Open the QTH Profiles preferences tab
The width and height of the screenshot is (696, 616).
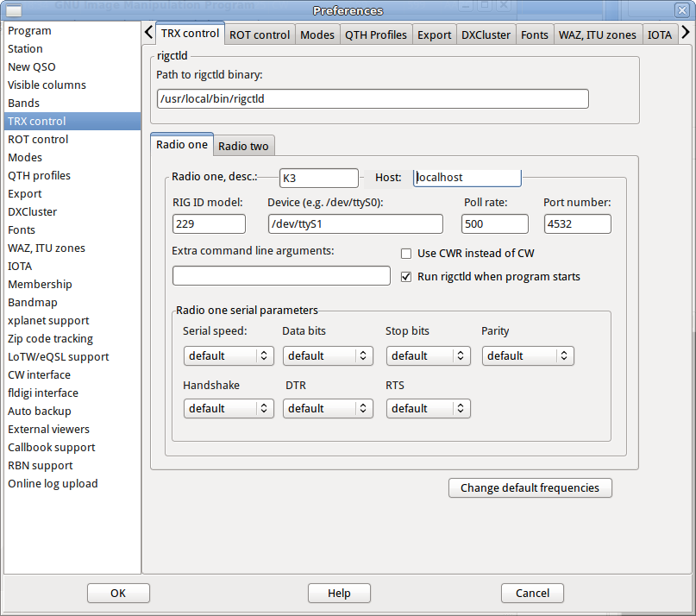377,35
